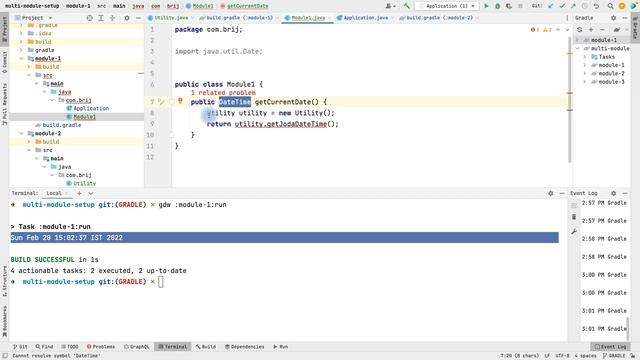This screenshot has width=640, height=360.
Task: Open Gradle panel settings gear
Action: tap(613, 18)
